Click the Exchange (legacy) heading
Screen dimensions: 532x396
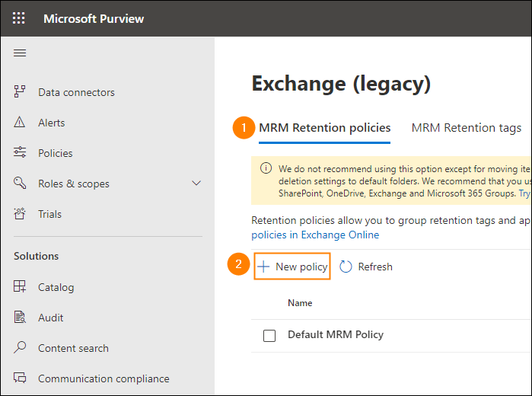[341, 84]
